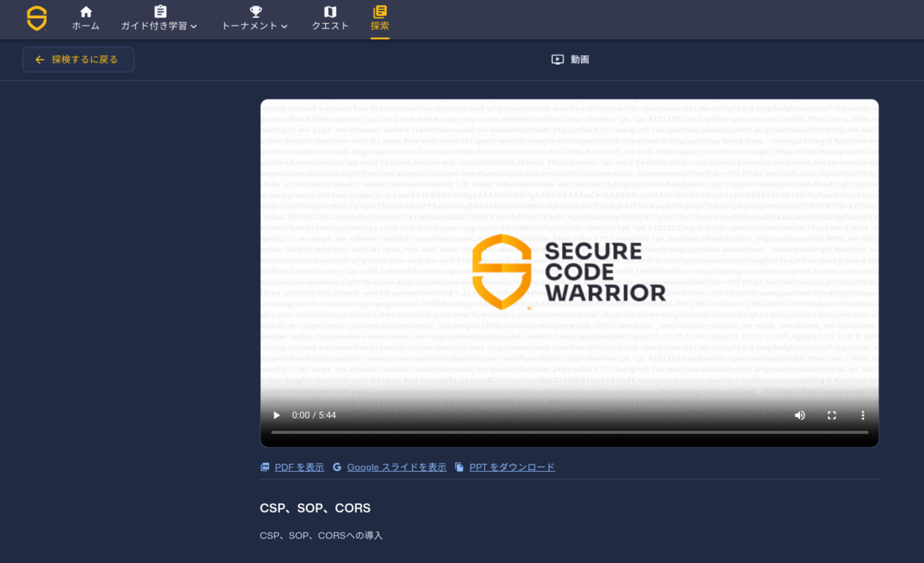Click the 動画 label text
The image size is (924, 563).
pyautogui.click(x=580, y=59)
